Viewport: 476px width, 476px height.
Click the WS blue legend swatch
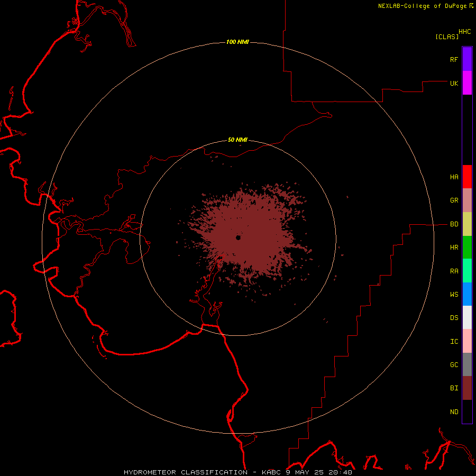click(x=467, y=294)
